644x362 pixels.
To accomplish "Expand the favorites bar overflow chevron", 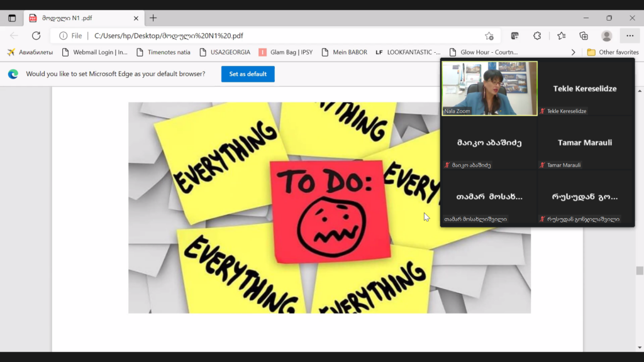I will click(573, 52).
